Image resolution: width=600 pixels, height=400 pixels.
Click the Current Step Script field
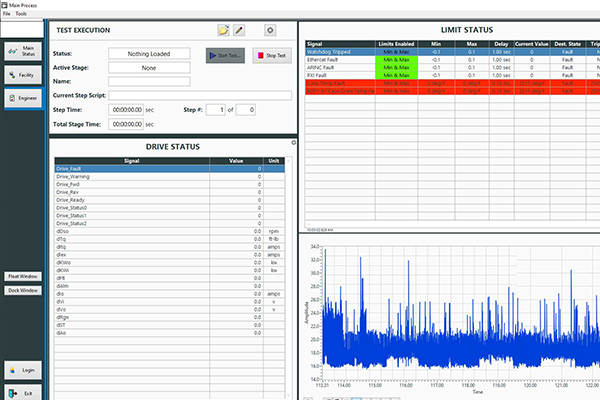[x=200, y=95]
